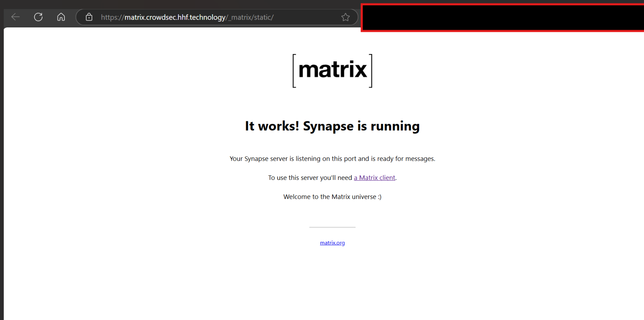Go back with the browser back arrow
Screen dimensions: 644x320
point(15,17)
